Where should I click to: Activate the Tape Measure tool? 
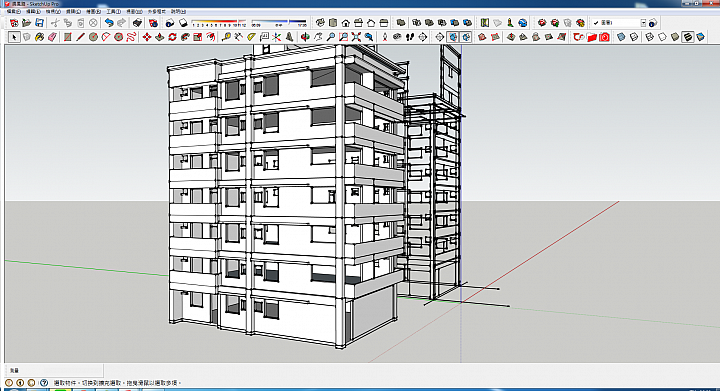226,37
